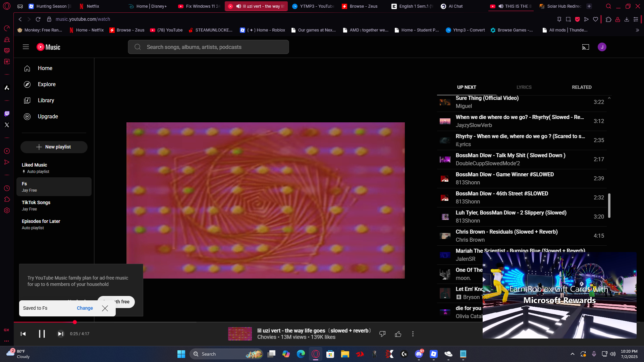
Task: Open the STEAMUNLOCKE... bookmark
Action: [x=210, y=30]
